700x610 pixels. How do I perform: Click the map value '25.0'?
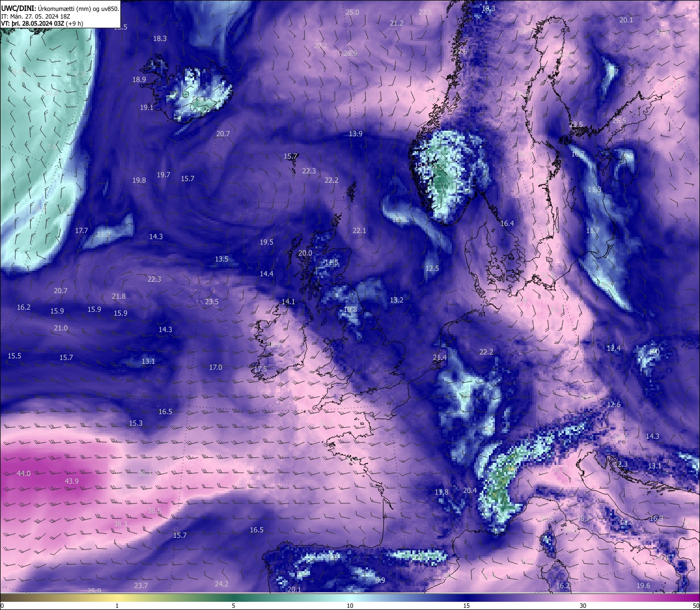352,12
